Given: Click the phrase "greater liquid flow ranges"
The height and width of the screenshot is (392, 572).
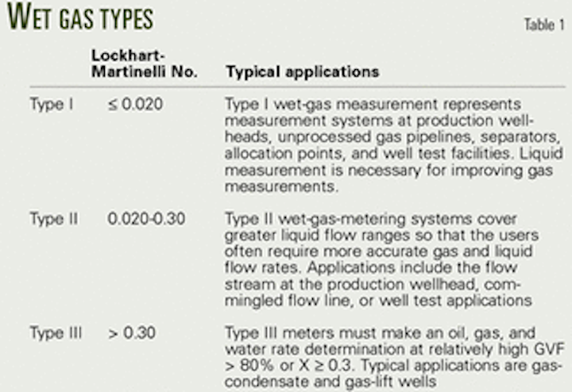Looking at the screenshot, I should 316,236.
